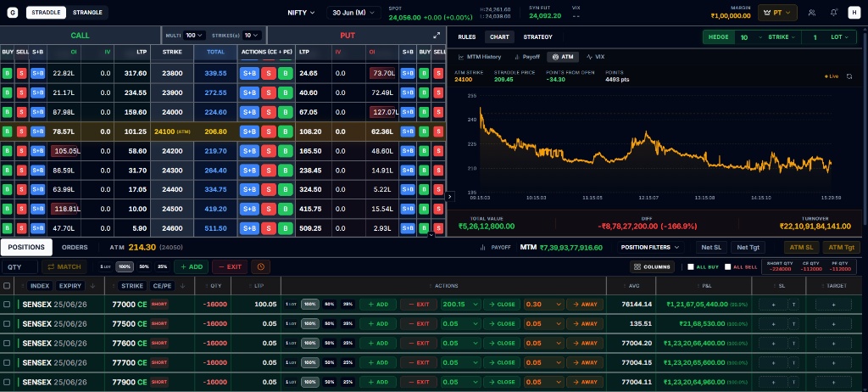Click the center S+B action for 24100 ATM strike
The image size is (868, 392).
[249, 132]
